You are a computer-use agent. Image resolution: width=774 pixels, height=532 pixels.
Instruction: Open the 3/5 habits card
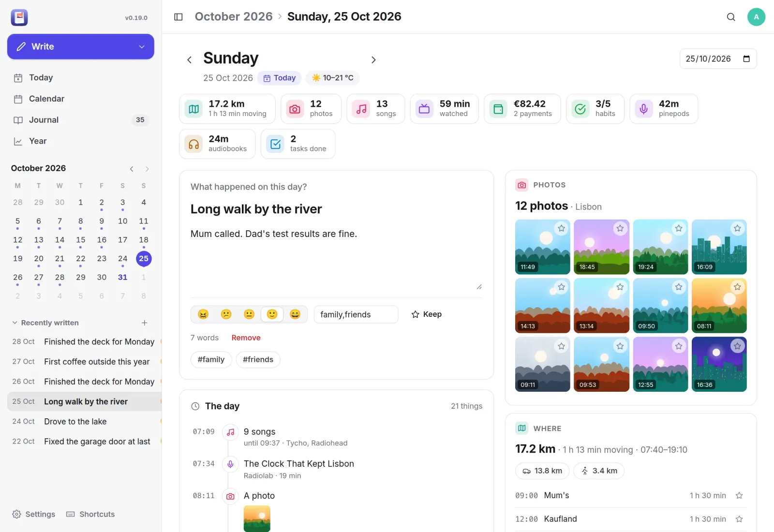coord(595,109)
